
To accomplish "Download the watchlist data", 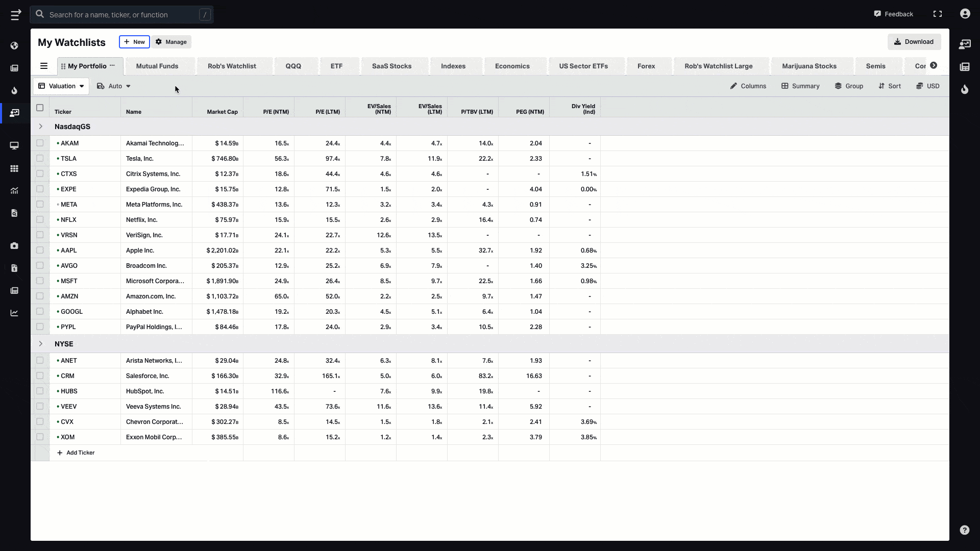I will [914, 42].
